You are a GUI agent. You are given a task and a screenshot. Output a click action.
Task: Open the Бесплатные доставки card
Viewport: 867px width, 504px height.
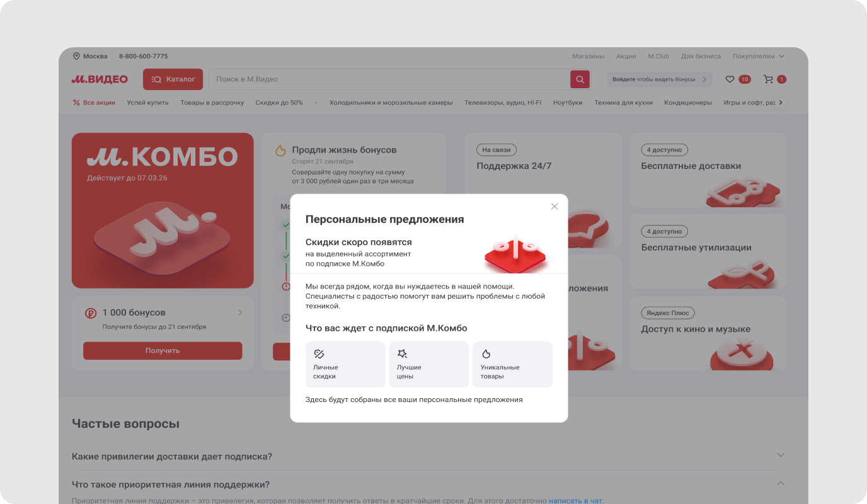(x=708, y=170)
